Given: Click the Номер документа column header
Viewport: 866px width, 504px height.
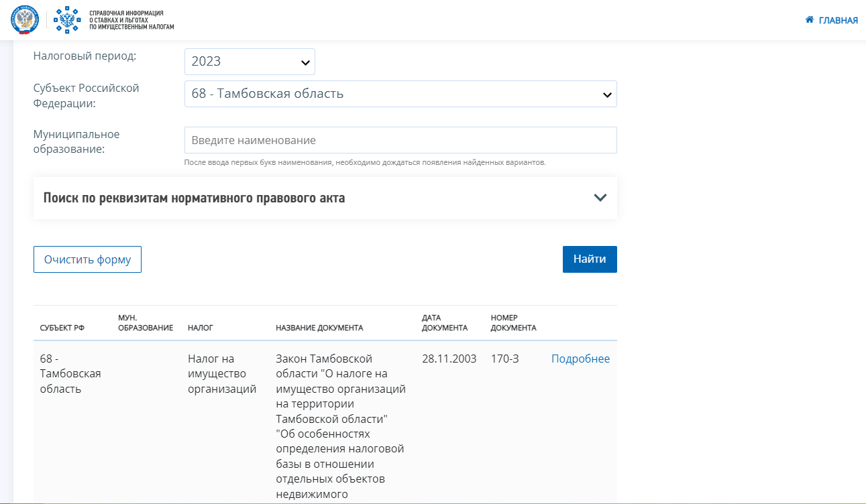Looking at the screenshot, I should [513, 322].
